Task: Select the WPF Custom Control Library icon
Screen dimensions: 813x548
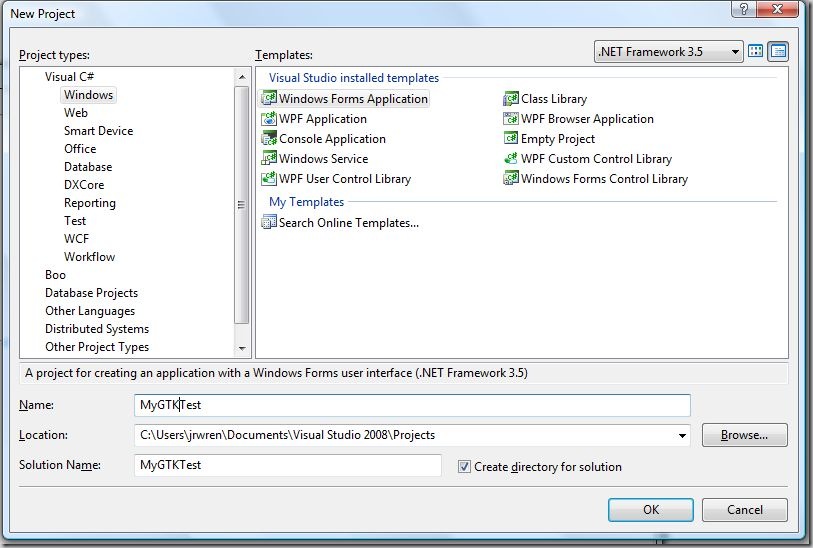Action: pyautogui.click(x=511, y=158)
